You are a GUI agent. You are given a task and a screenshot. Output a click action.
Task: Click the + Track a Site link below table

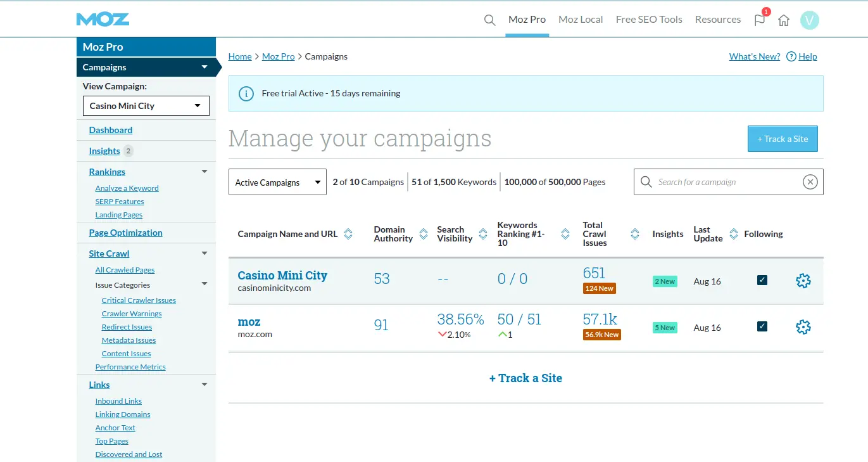(525, 378)
